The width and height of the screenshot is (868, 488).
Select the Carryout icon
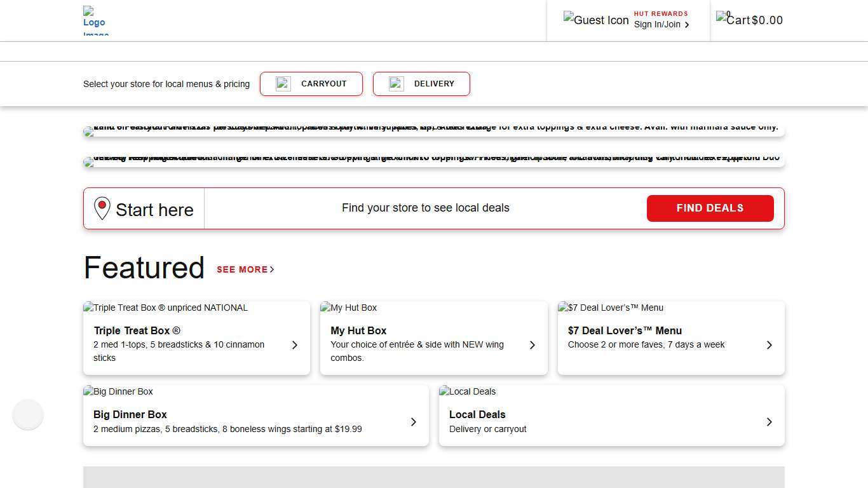tap(283, 83)
